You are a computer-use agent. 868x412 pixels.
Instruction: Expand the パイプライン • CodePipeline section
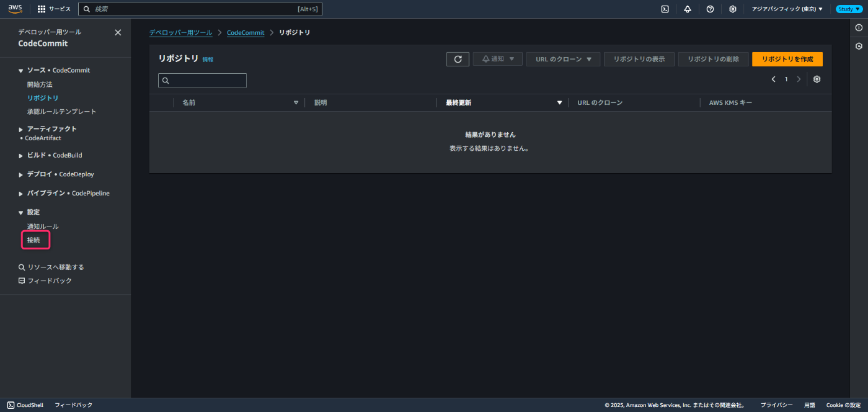click(x=20, y=194)
